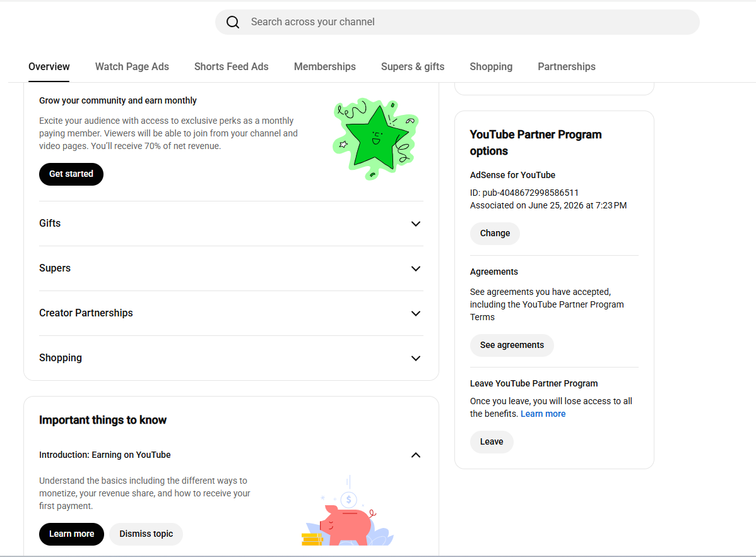Image resolution: width=756 pixels, height=557 pixels.
Task: Click the green star memberships illustration
Action: point(375,139)
